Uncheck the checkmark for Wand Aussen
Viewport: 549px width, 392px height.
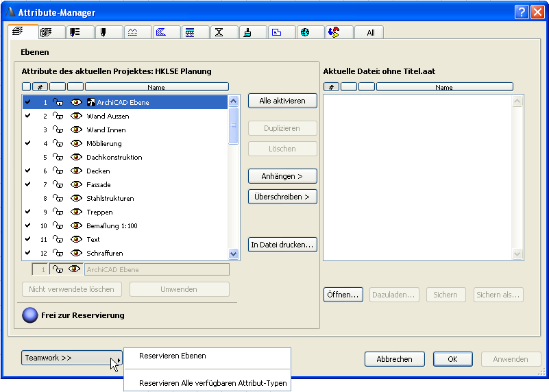(28, 116)
